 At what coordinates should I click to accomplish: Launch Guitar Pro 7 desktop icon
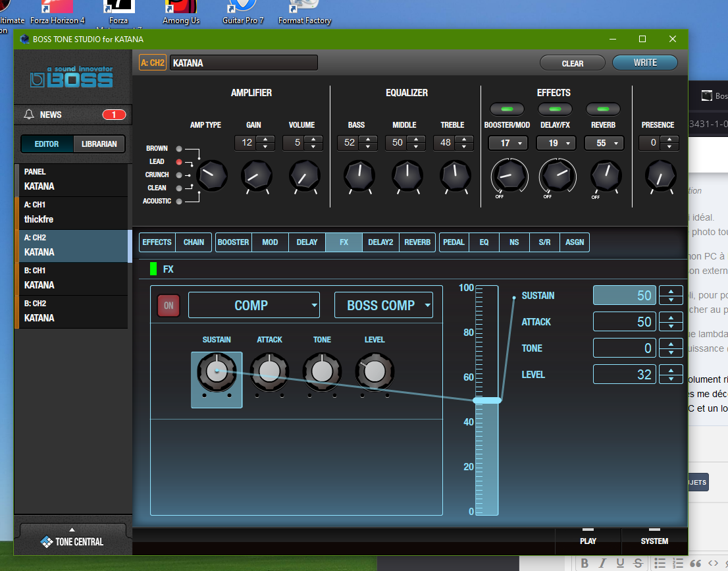click(243, 13)
